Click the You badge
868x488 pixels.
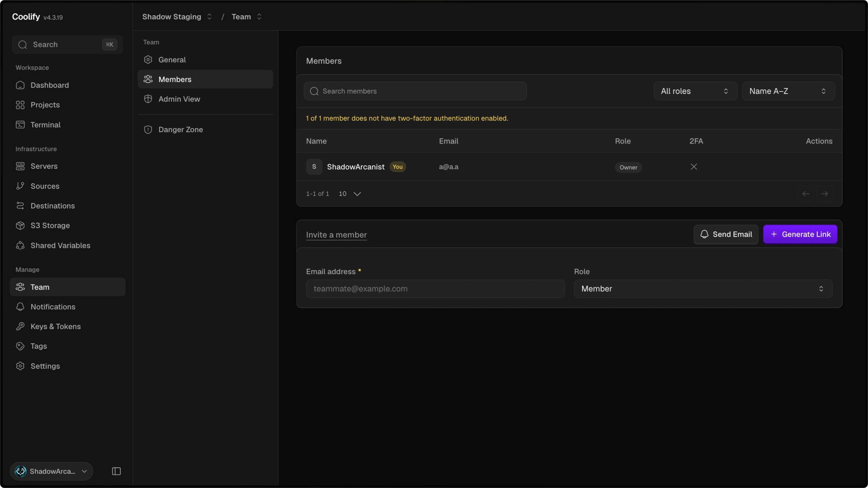click(398, 167)
